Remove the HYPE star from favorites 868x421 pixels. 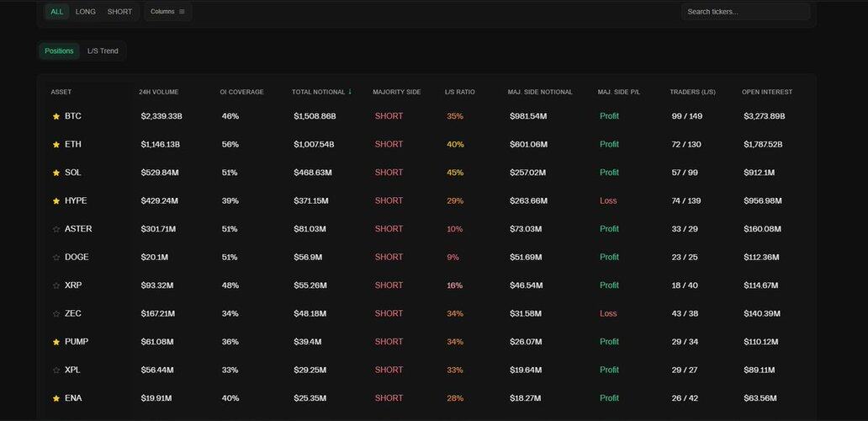[56, 201]
